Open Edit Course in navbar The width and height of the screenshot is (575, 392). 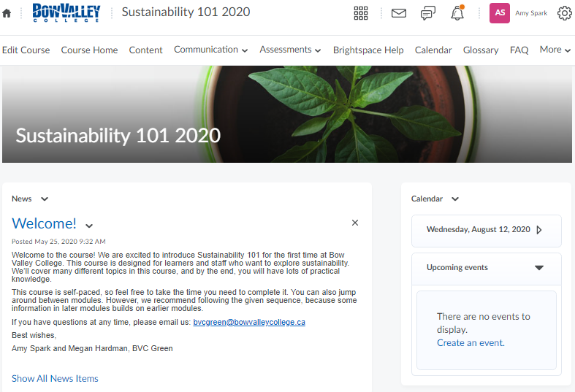tap(26, 50)
